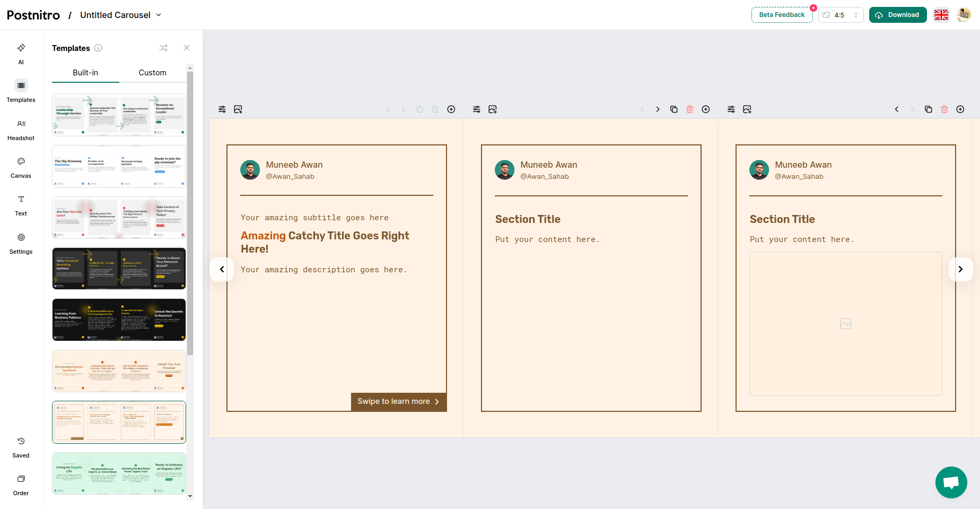The width and height of the screenshot is (980, 509).
Task: Move third slide left
Action: [x=897, y=109]
